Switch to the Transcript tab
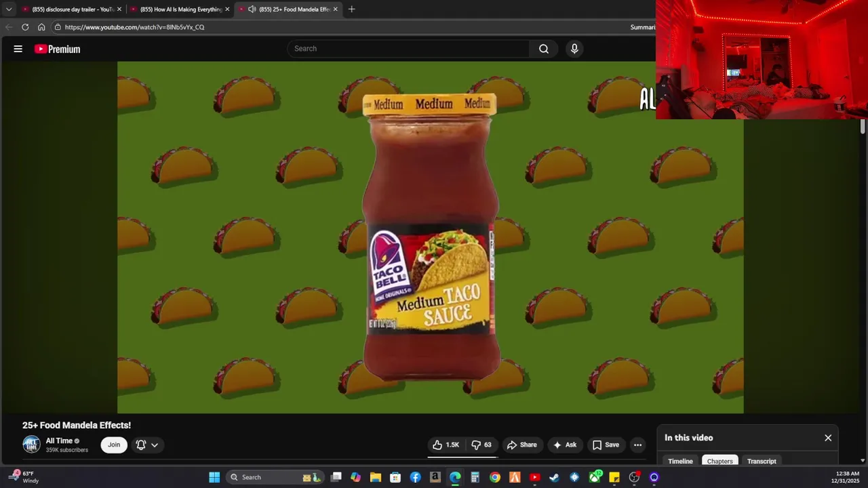Screen dimensions: 868x488 tap(762, 461)
